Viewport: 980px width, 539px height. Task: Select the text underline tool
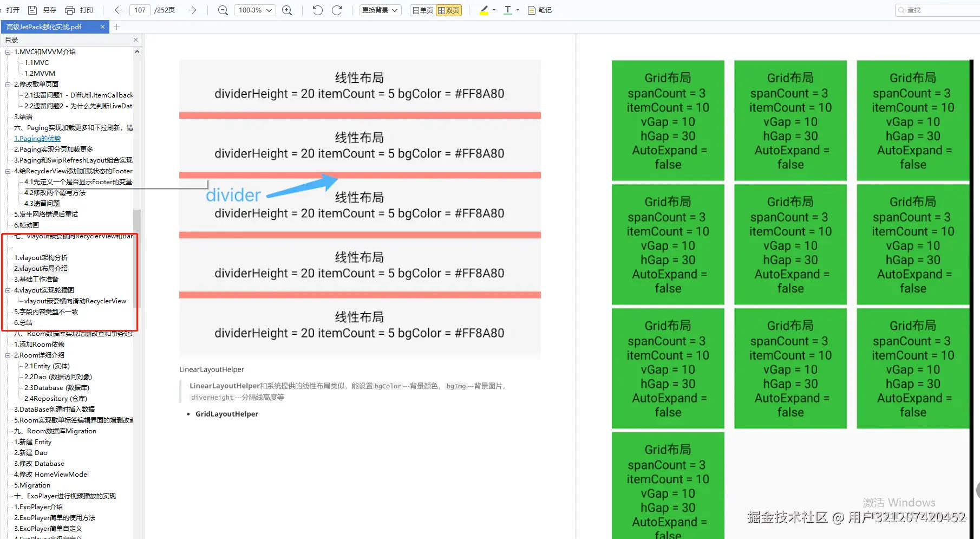click(508, 10)
